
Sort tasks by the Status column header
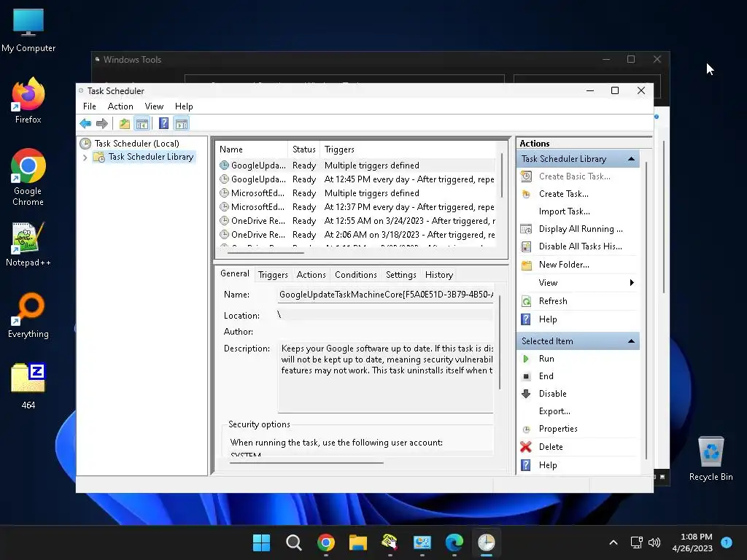click(x=304, y=149)
